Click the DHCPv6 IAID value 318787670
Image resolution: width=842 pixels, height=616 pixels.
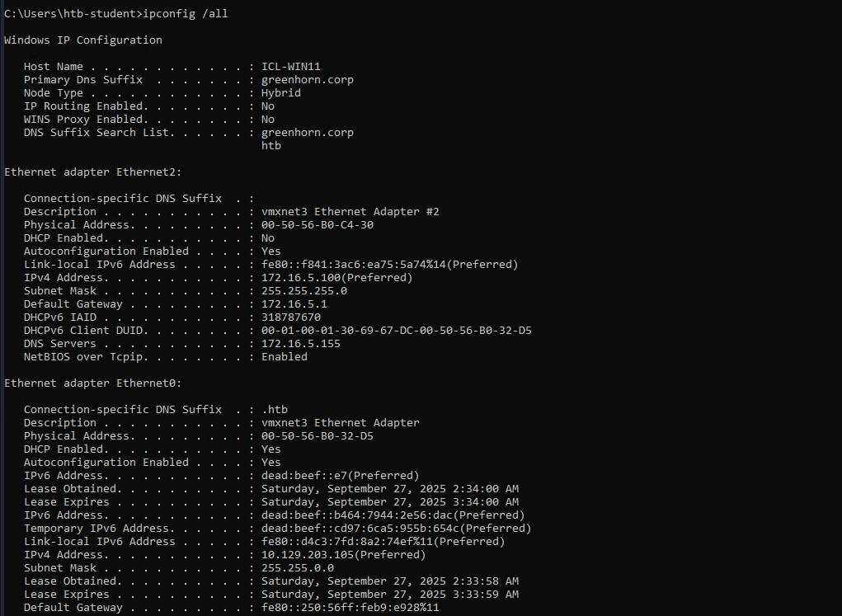290,317
